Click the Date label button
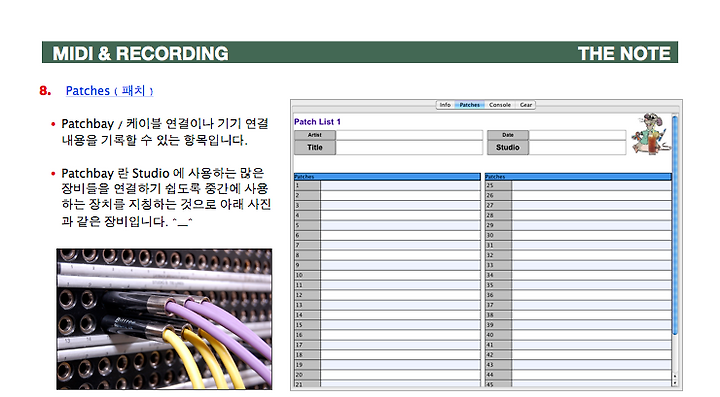720x397 pixels. (x=507, y=135)
